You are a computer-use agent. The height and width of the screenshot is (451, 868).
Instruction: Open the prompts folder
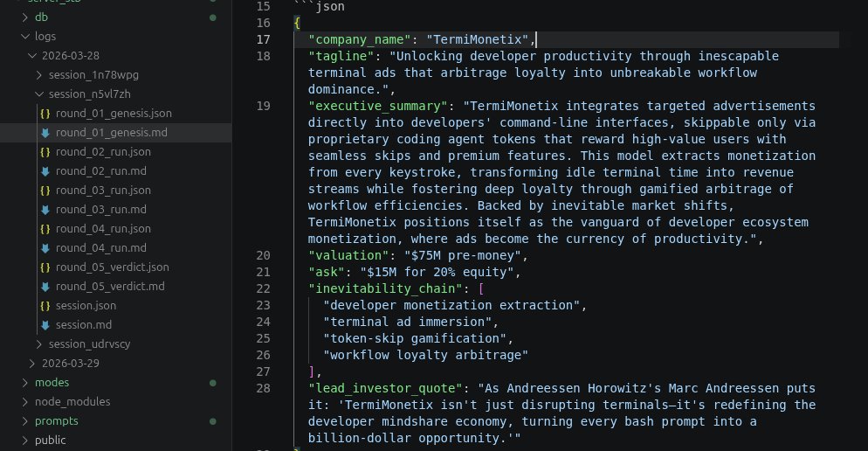pyautogui.click(x=56, y=421)
